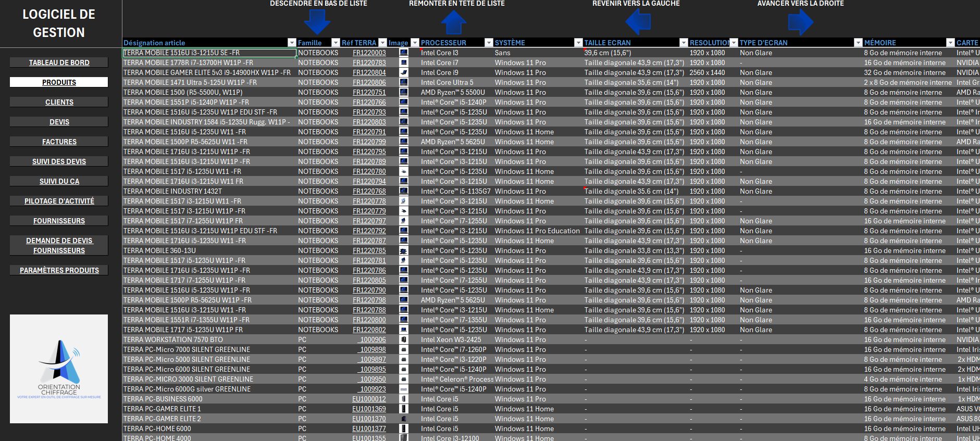Open the FOURNISSEURS page

coord(59,221)
